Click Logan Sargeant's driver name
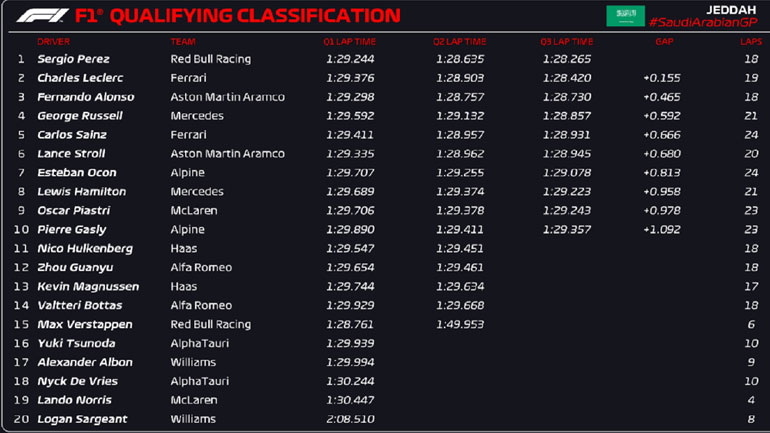Image resolution: width=770 pixels, height=433 pixels. coord(82,420)
